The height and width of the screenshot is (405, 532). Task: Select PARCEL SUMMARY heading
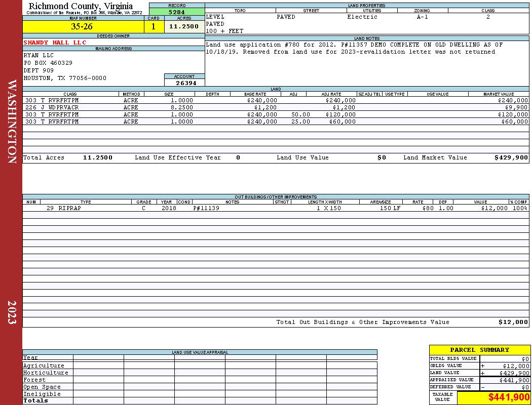point(479,350)
